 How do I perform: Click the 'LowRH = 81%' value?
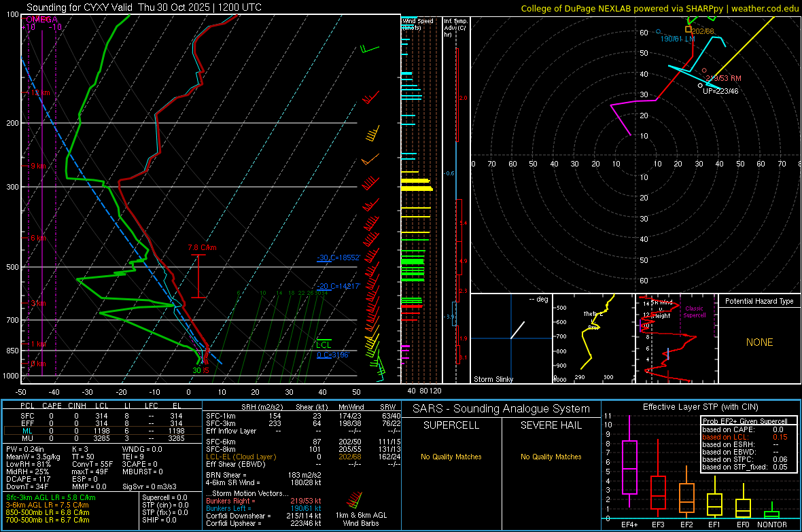28,464
